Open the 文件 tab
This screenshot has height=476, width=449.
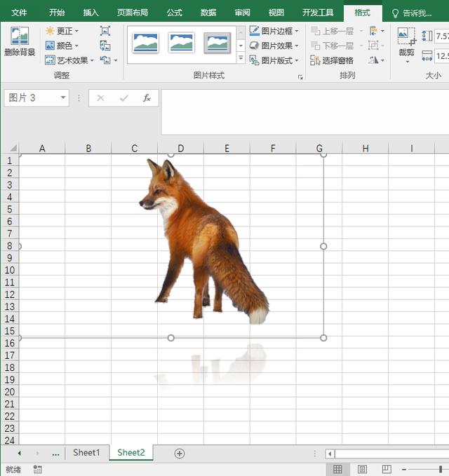point(19,13)
